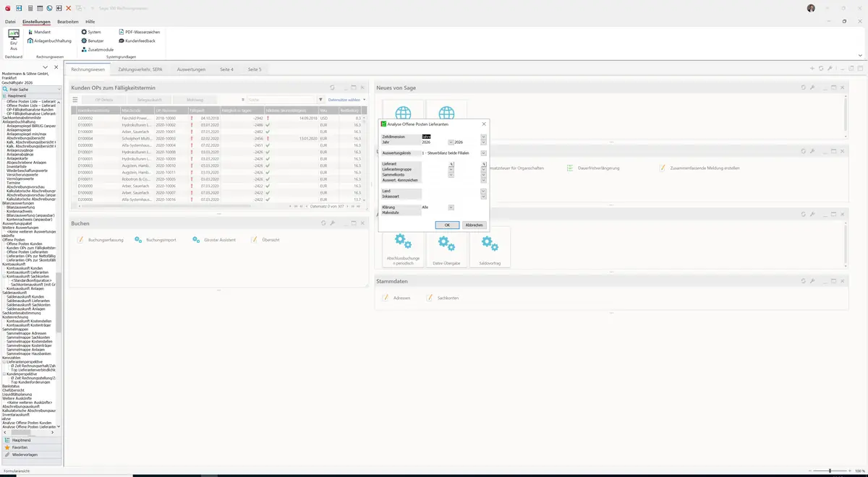868x477 pixels.
Task: Click Abbrechen in the Analyse dialog
Action: tap(474, 225)
